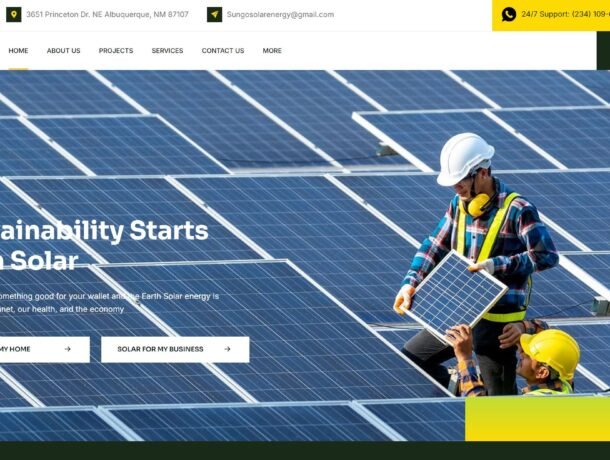
Task: Click the My Home button
Action: click(x=45, y=349)
